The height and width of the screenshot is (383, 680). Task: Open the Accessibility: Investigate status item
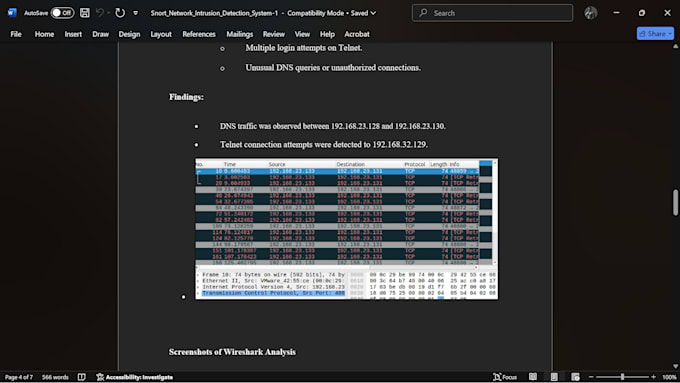[134, 377]
